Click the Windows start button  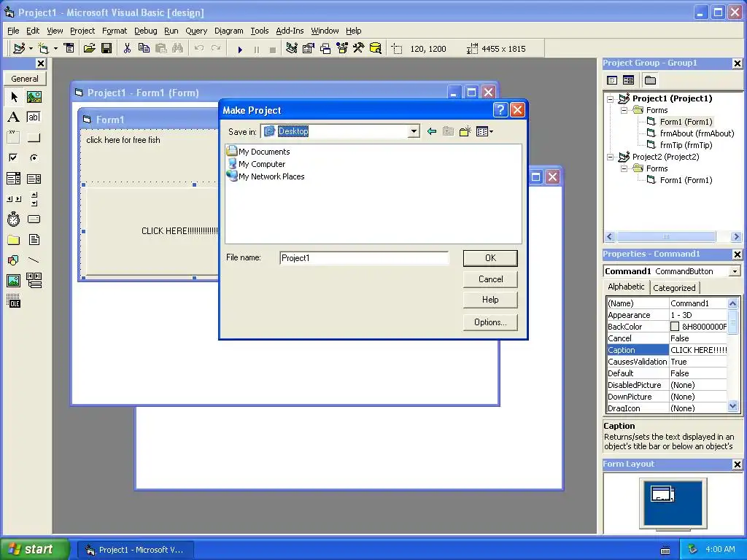34,549
